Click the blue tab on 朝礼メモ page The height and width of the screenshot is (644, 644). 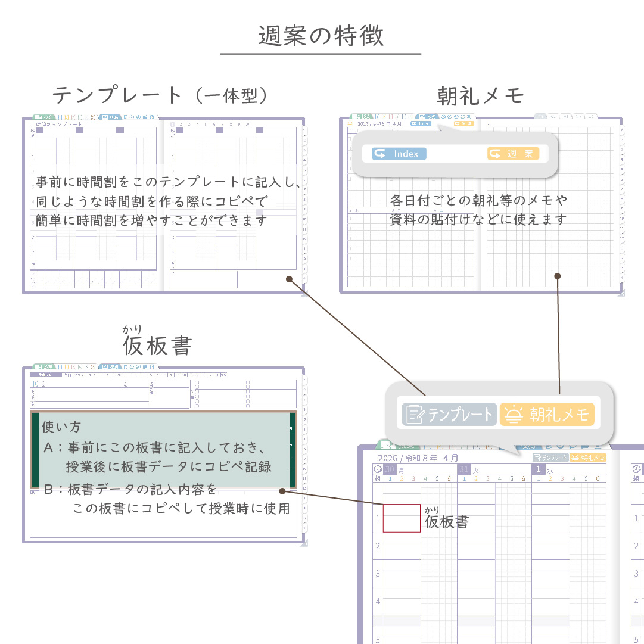click(x=428, y=117)
